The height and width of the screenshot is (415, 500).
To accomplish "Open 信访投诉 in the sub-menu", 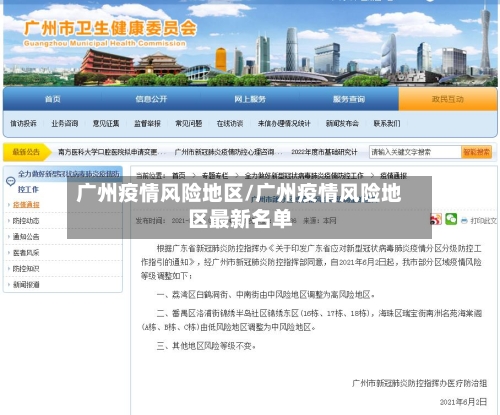I will [x=23, y=123].
